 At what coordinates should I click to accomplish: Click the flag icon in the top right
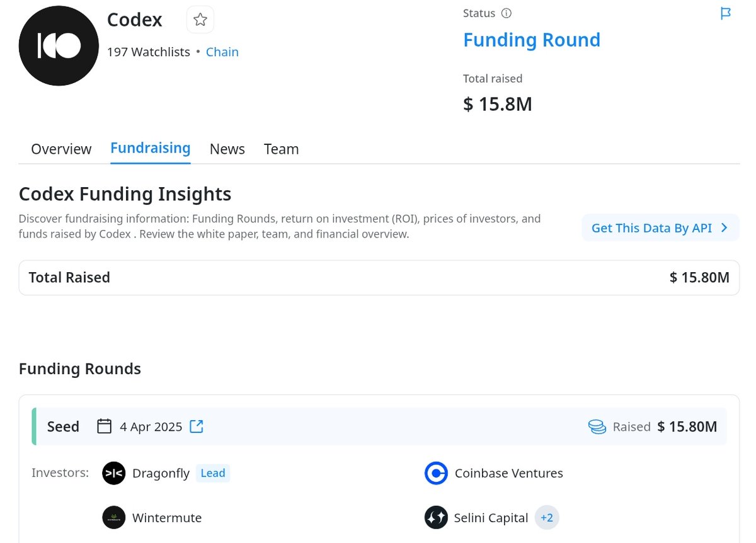725,13
